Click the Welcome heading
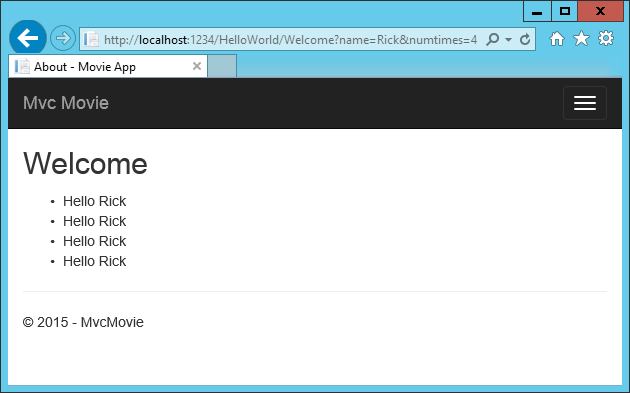Viewport: 630px width, 393px height. pos(85,163)
